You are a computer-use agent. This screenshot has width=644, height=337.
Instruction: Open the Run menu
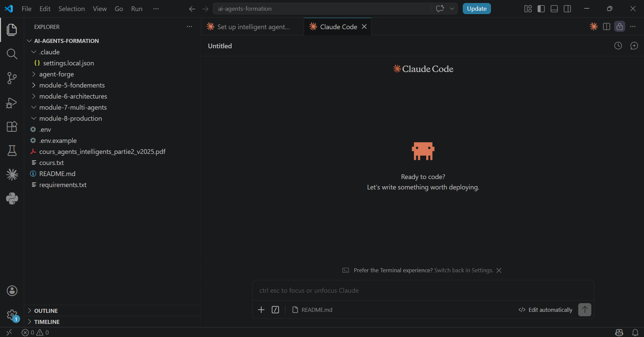tap(137, 9)
